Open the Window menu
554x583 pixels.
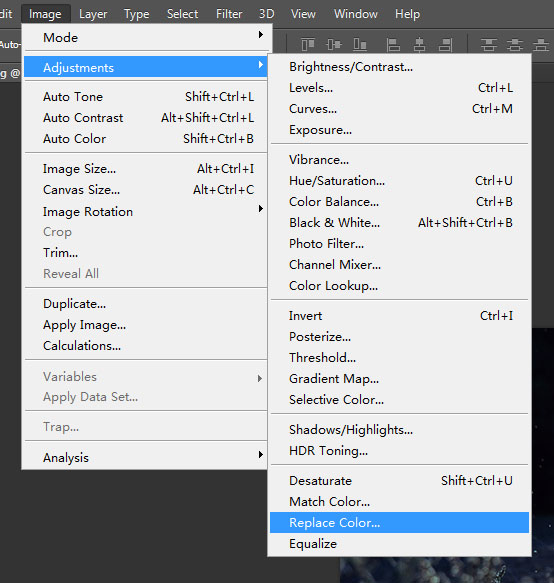(355, 14)
